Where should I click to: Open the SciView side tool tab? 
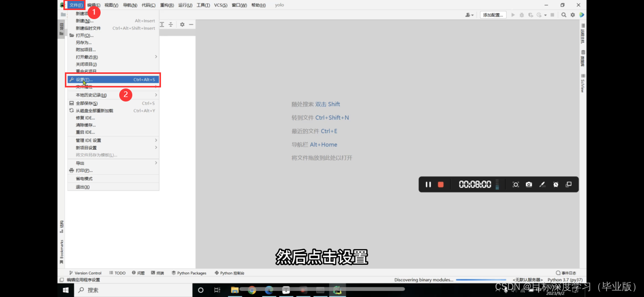(x=583, y=83)
